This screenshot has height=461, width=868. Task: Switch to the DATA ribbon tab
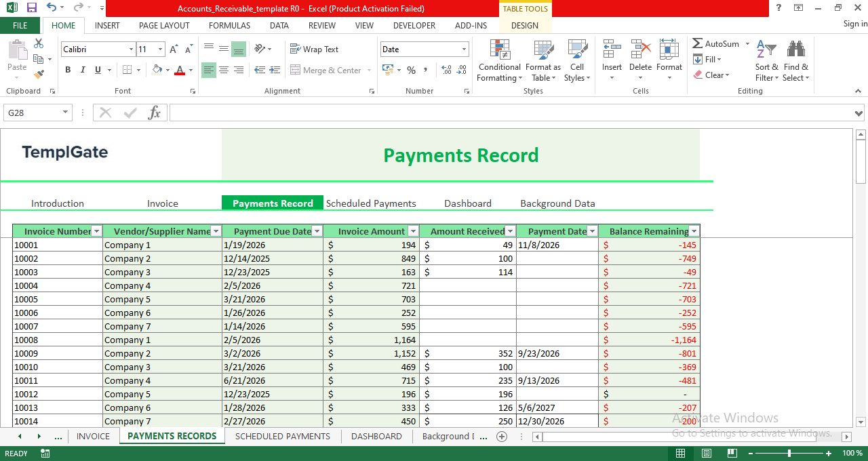pyautogui.click(x=279, y=26)
